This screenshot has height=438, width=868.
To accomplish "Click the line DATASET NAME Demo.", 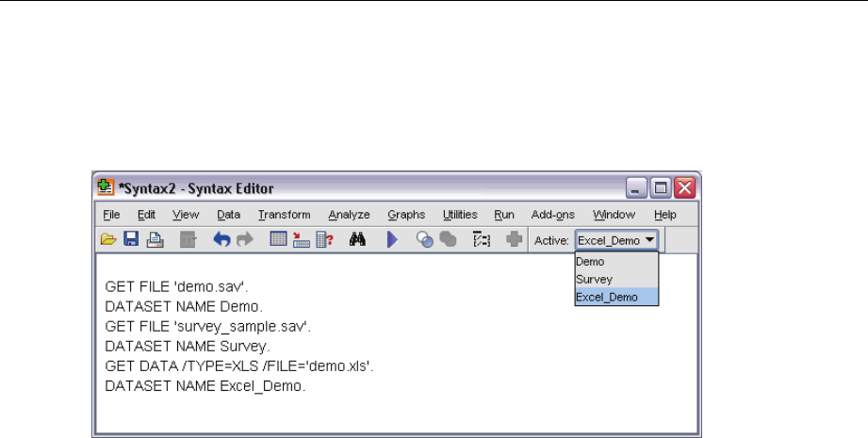I will 184,306.
